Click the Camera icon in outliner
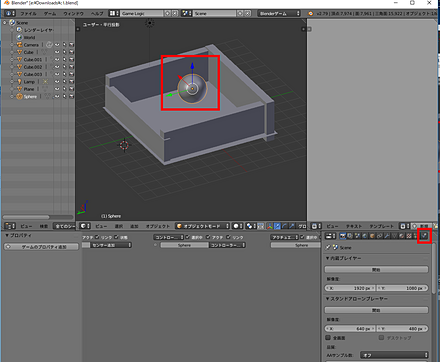Viewport: 440px width, 362px height. point(19,45)
